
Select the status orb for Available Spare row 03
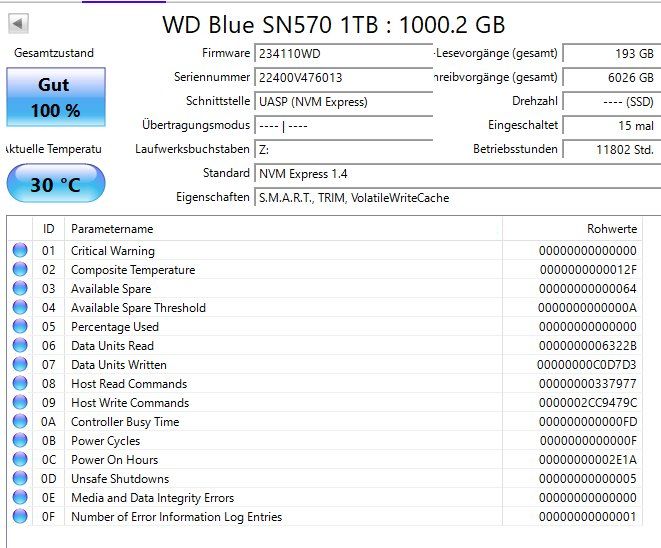tap(20, 288)
